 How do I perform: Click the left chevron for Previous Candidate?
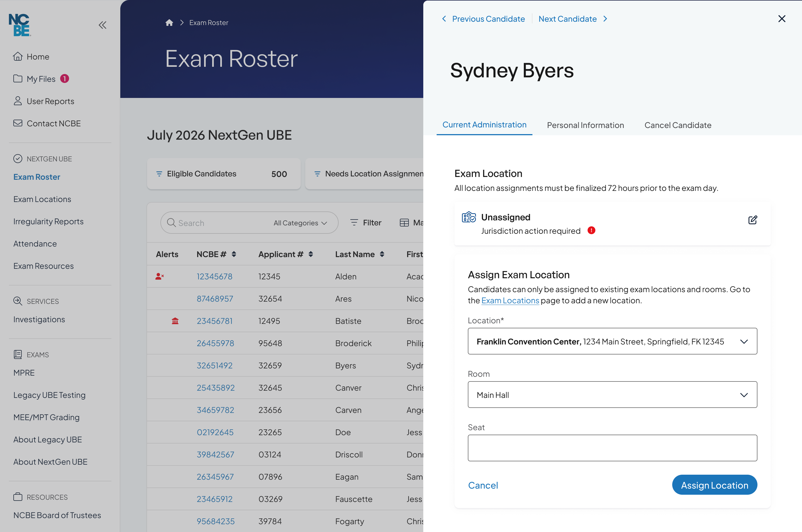coord(444,19)
